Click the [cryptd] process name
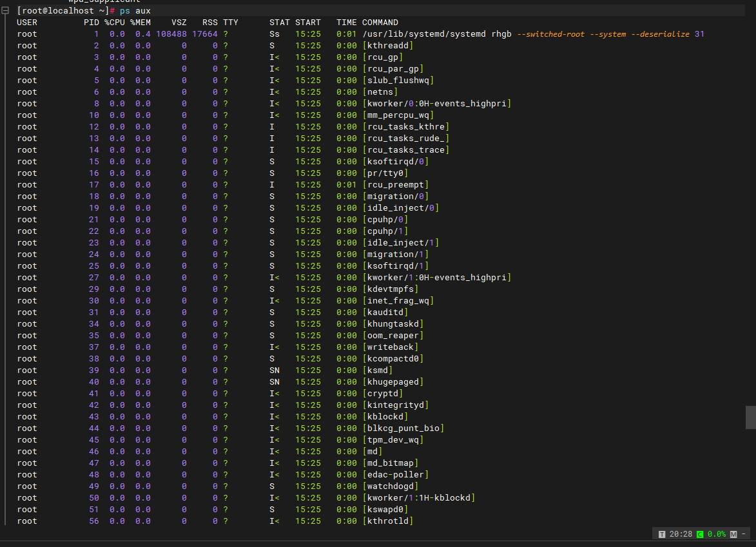 click(x=383, y=393)
